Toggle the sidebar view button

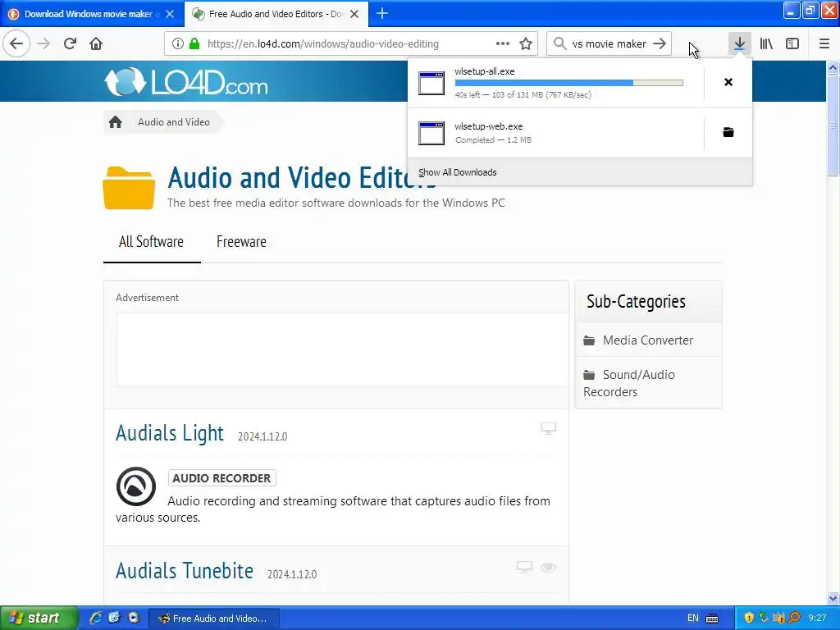click(x=792, y=43)
